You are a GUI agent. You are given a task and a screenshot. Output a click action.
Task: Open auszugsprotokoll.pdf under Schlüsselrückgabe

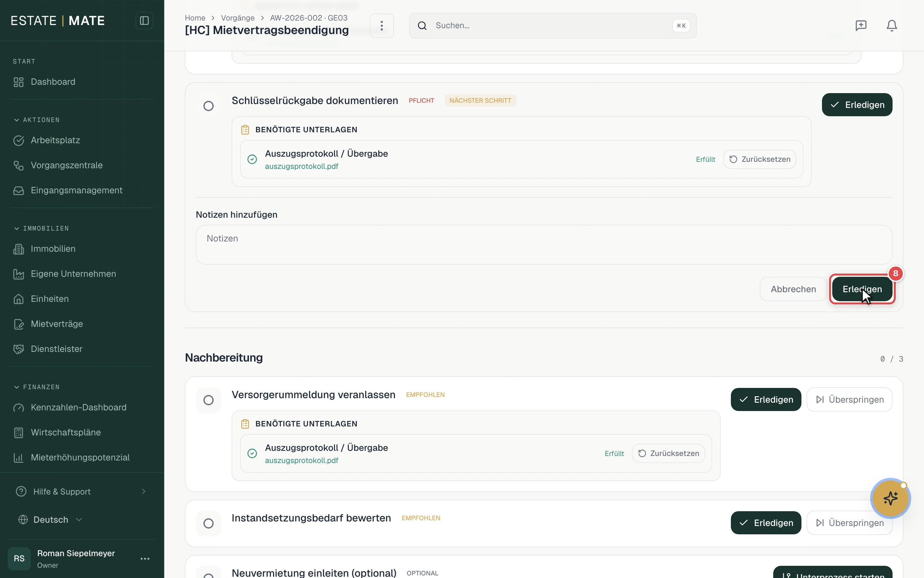pos(302,166)
